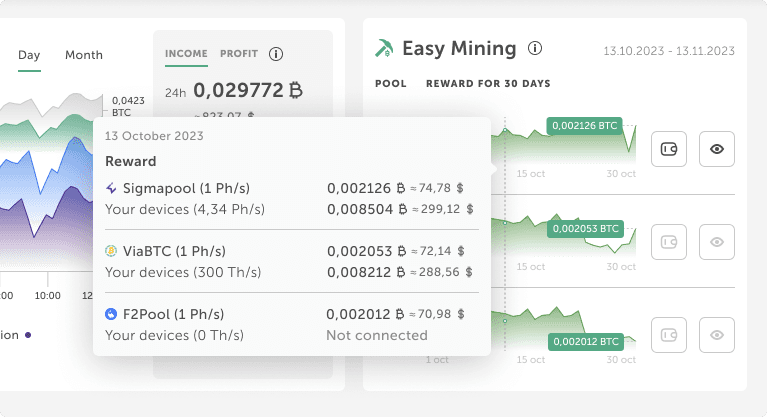Image resolution: width=767 pixels, height=417 pixels.
Task: Click the F2Pool blue icon
Action: (111, 314)
